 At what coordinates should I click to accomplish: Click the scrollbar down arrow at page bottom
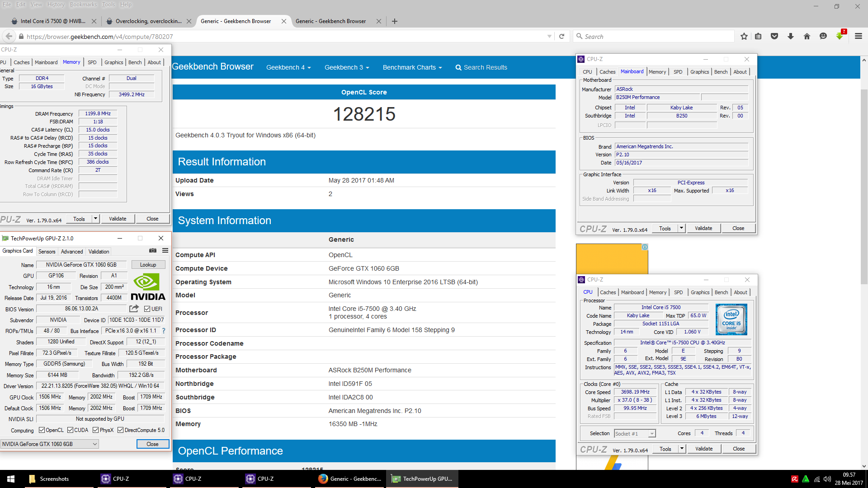(864, 466)
